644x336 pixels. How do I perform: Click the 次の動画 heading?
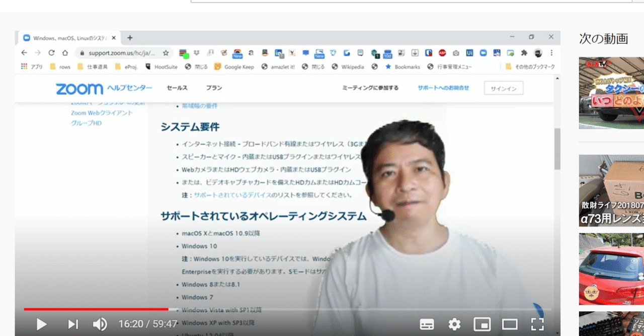(604, 39)
